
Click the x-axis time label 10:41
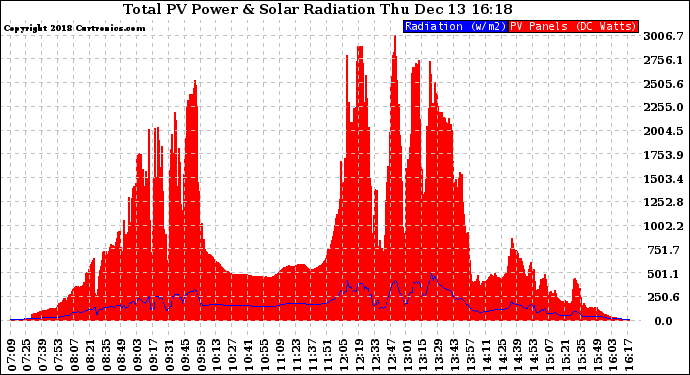249,355
